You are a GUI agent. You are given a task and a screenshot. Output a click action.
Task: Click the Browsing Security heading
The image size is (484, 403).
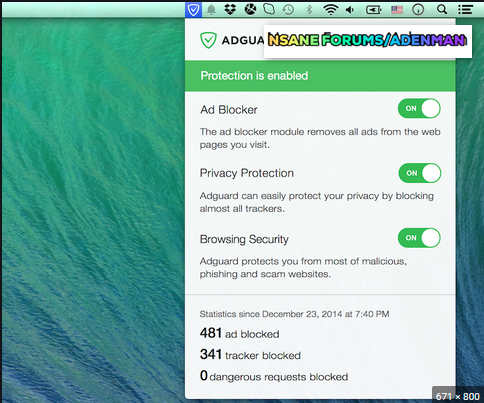pos(244,239)
